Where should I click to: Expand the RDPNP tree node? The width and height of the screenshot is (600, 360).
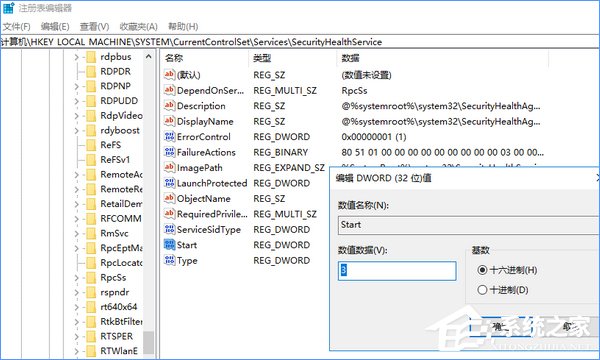(x=76, y=86)
